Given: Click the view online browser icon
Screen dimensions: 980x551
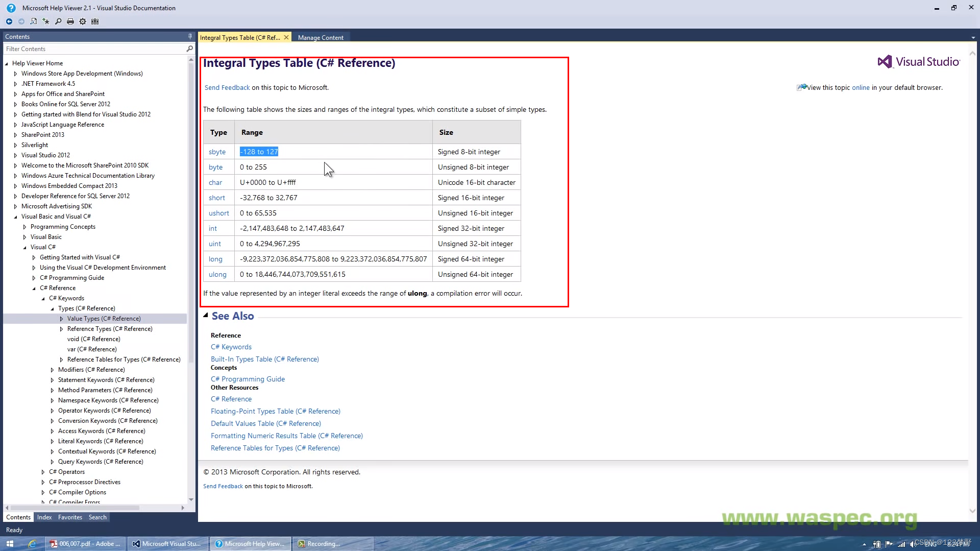Looking at the screenshot, I should pyautogui.click(x=801, y=87).
